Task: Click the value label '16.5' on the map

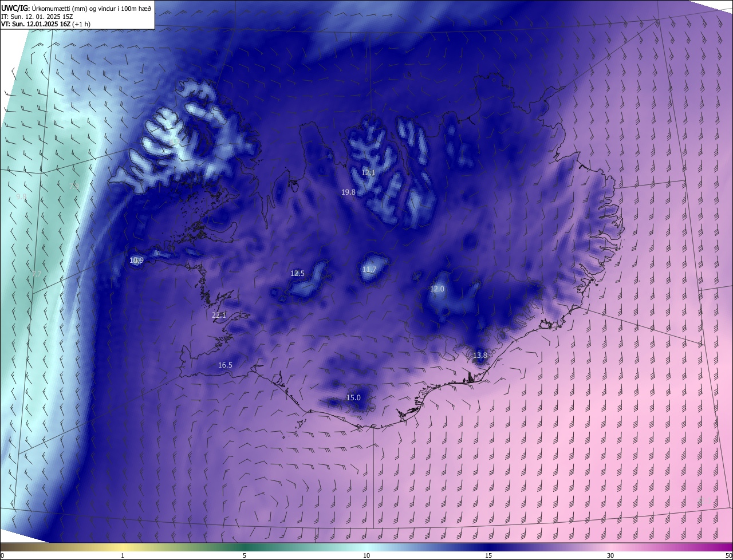Action: (225, 365)
